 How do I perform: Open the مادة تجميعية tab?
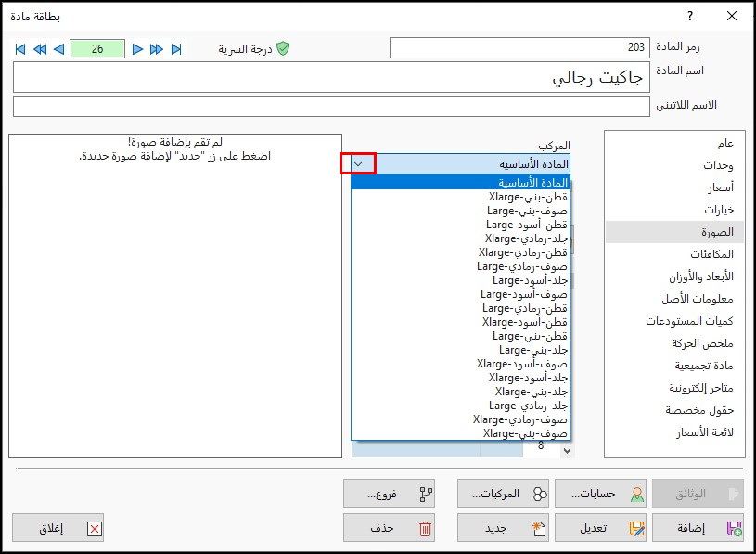point(674,366)
